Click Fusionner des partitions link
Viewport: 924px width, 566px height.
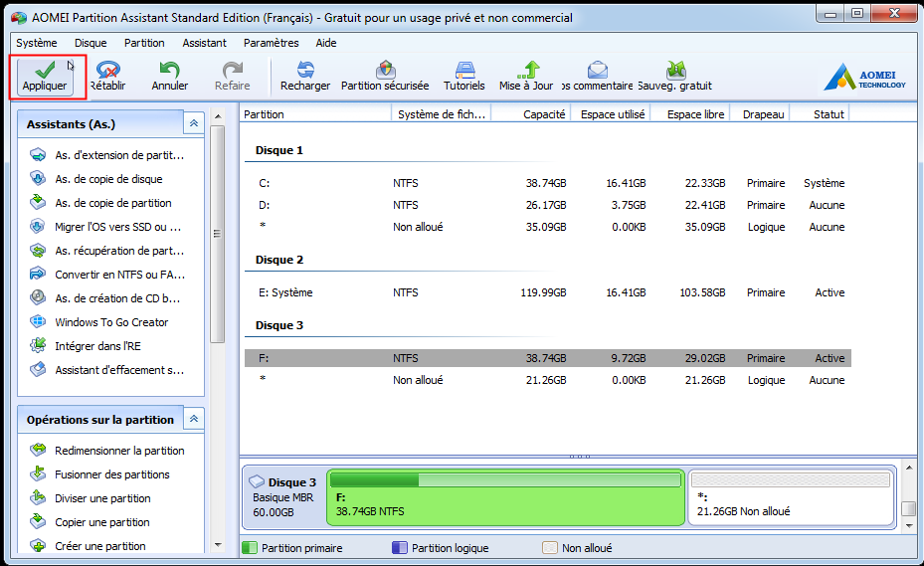click(112, 474)
